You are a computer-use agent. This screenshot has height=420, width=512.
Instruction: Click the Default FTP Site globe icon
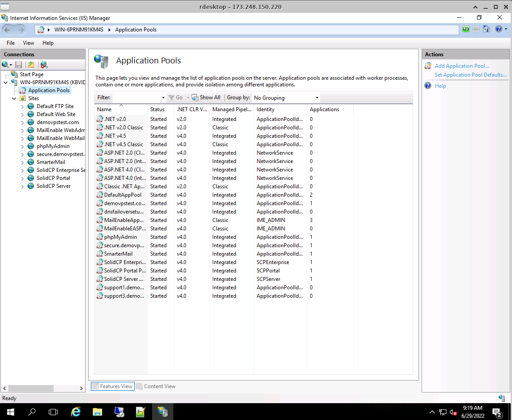point(31,106)
